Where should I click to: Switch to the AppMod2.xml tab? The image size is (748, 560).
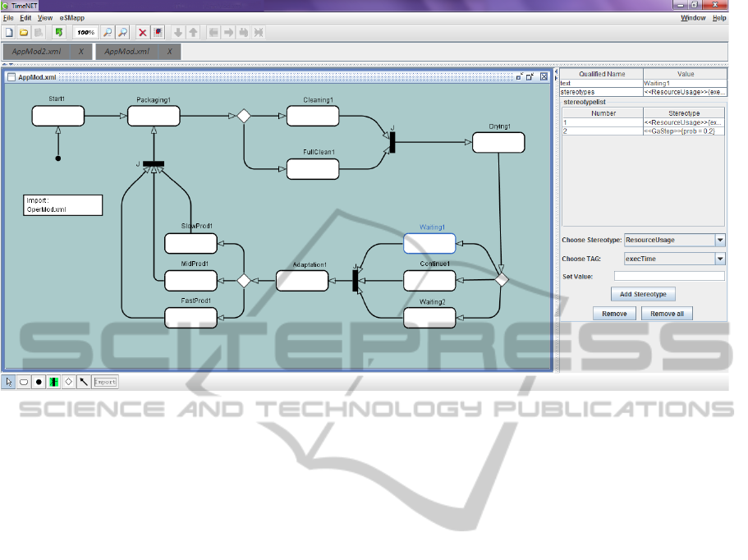click(x=38, y=51)
